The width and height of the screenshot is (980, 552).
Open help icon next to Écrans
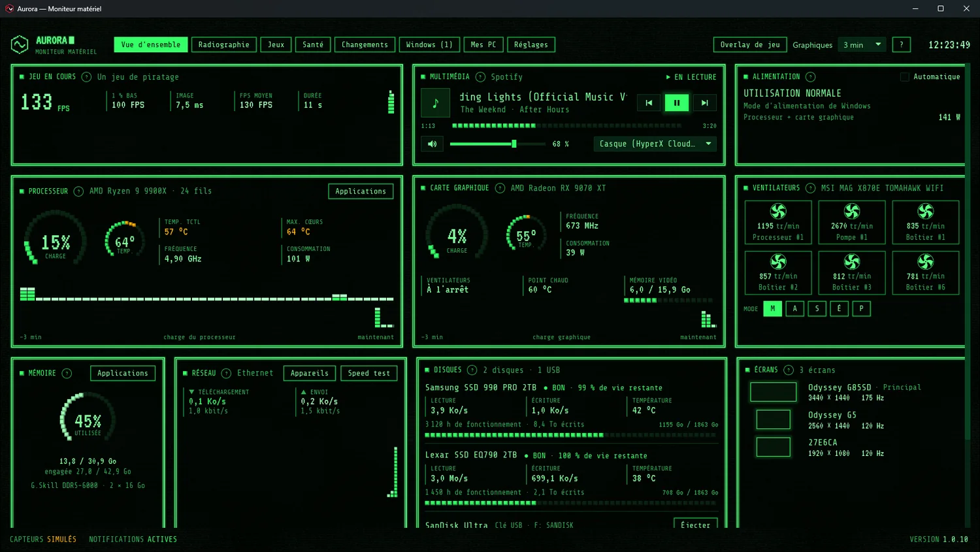coord(789,370)
